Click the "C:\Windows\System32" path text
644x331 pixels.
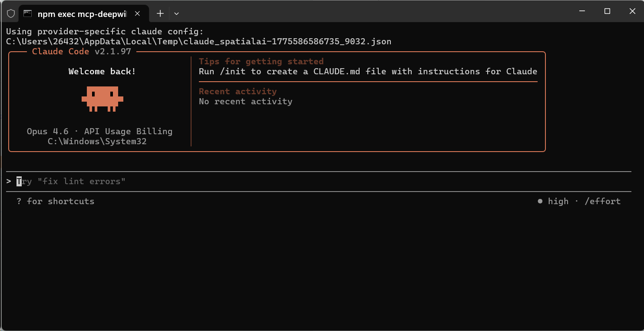click(97, 142)
